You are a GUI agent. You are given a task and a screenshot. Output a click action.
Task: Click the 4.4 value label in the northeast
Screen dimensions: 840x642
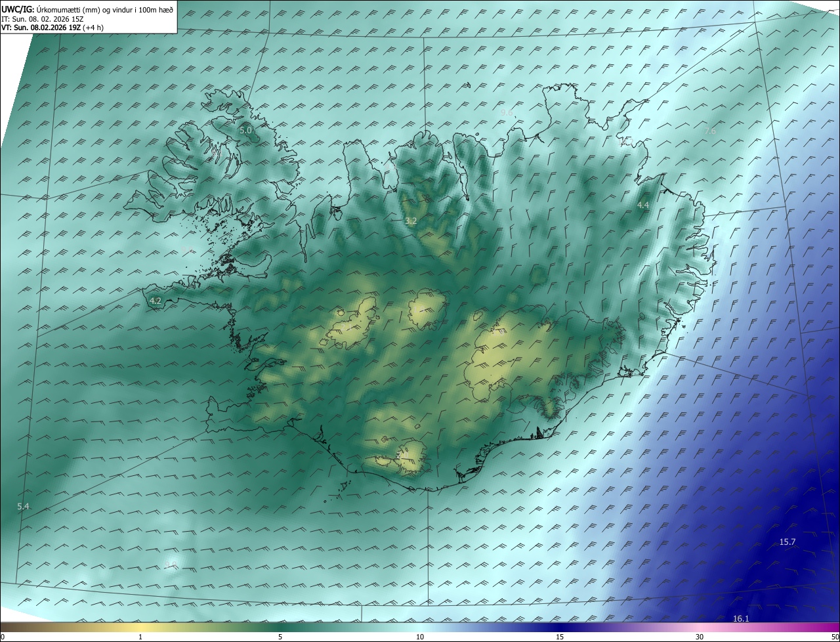coord(643,205)
